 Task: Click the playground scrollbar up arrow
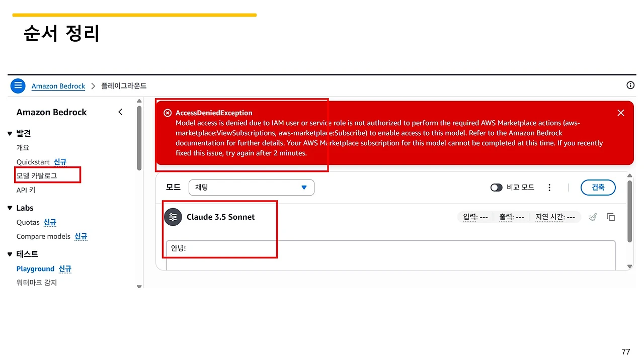(x=630, y=175)
